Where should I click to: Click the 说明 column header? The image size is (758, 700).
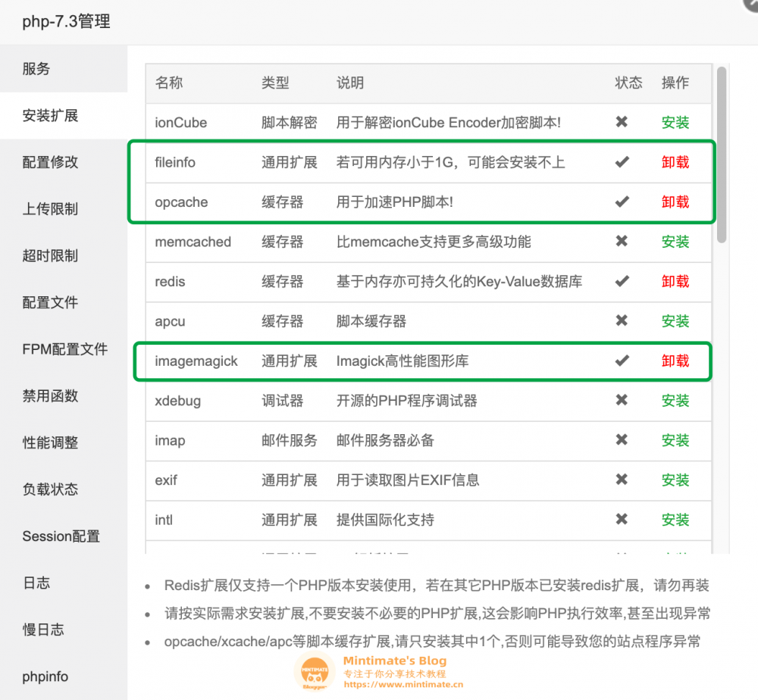pos(350,83)
